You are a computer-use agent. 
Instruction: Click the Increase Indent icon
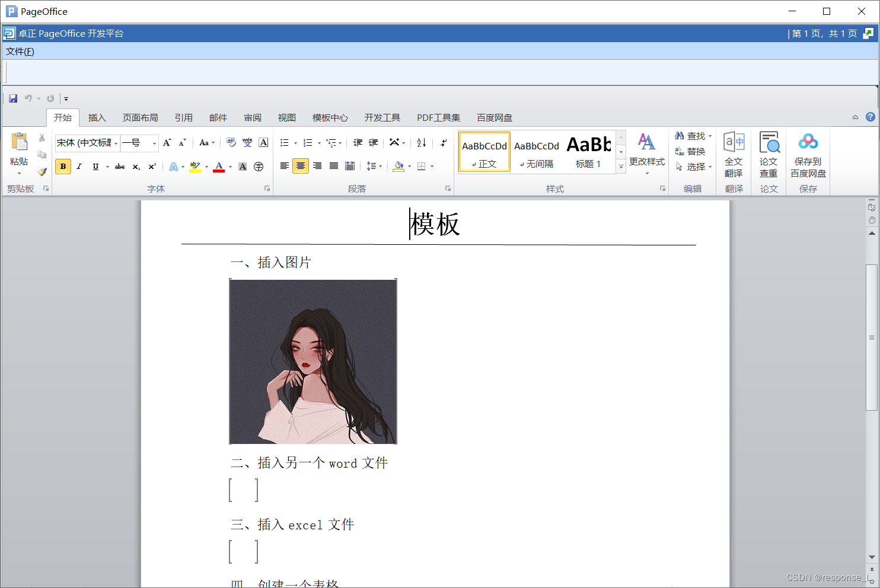(x=374, y=142)
